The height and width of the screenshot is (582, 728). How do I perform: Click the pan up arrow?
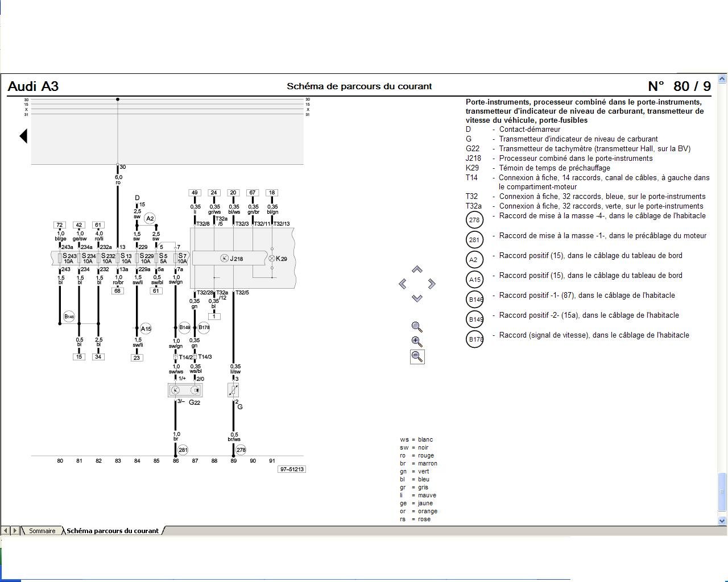(417, 269)
